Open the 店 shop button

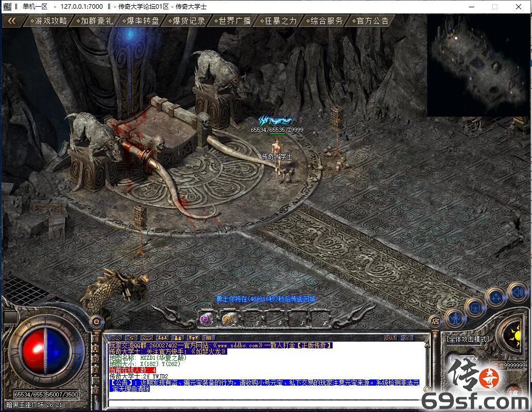(x=435, y=321)
